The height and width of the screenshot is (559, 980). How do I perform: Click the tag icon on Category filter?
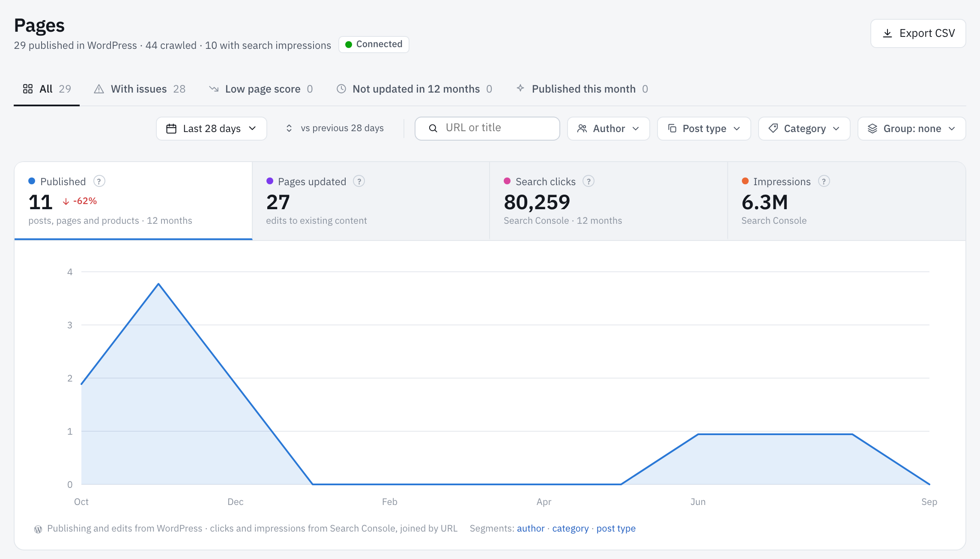pos(773,128)
